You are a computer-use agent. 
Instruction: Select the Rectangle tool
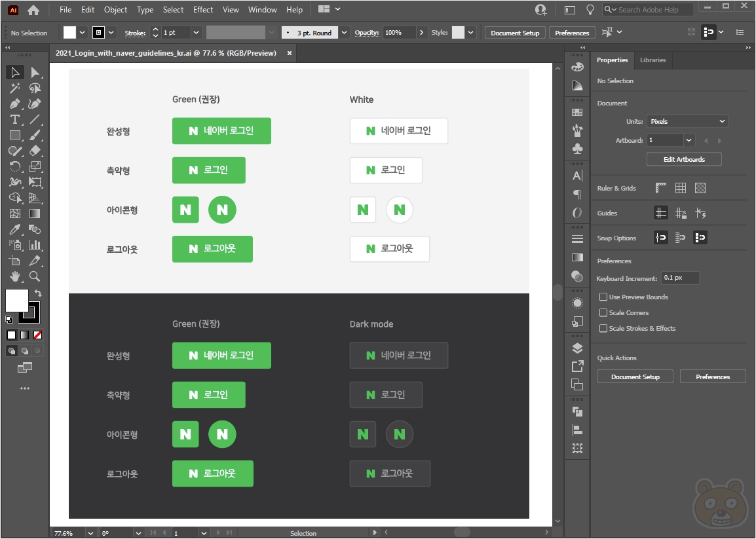pyautogui.click(x=15, y=135)
